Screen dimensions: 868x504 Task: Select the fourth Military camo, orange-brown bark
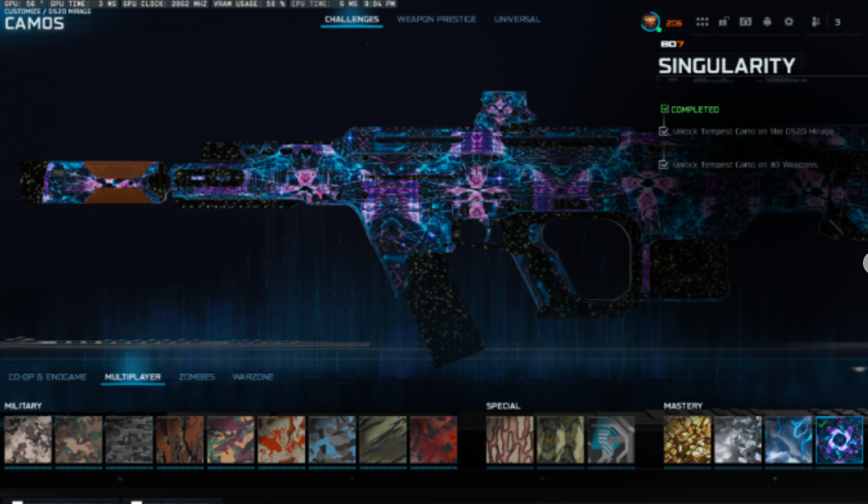pos(180,440)
